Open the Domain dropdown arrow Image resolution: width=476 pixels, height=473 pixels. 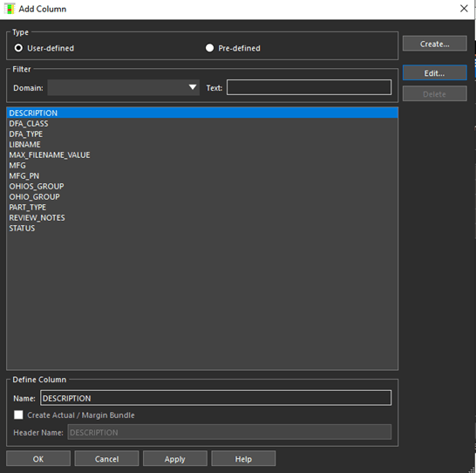[193, 87]
